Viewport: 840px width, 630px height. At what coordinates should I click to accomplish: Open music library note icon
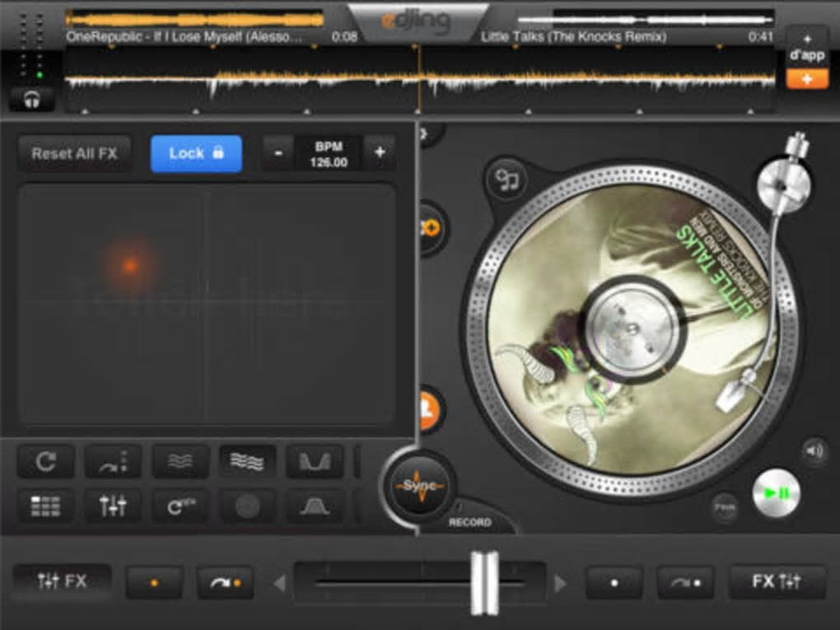(506, 180)
